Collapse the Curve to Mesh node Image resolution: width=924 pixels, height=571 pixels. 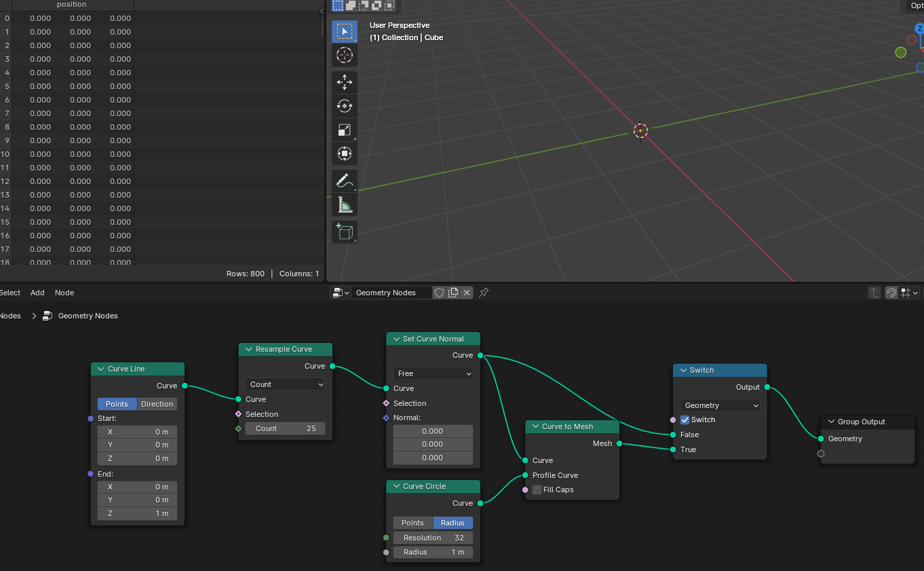[x=534, y=426]
